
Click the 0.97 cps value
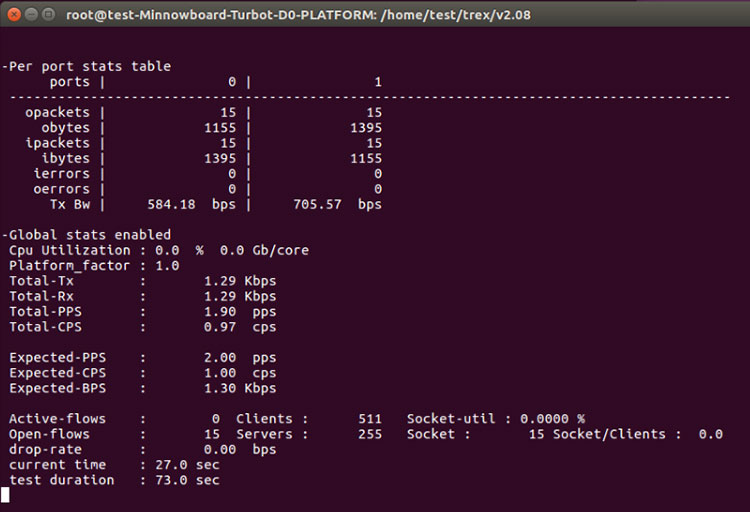tap(240, 327)
